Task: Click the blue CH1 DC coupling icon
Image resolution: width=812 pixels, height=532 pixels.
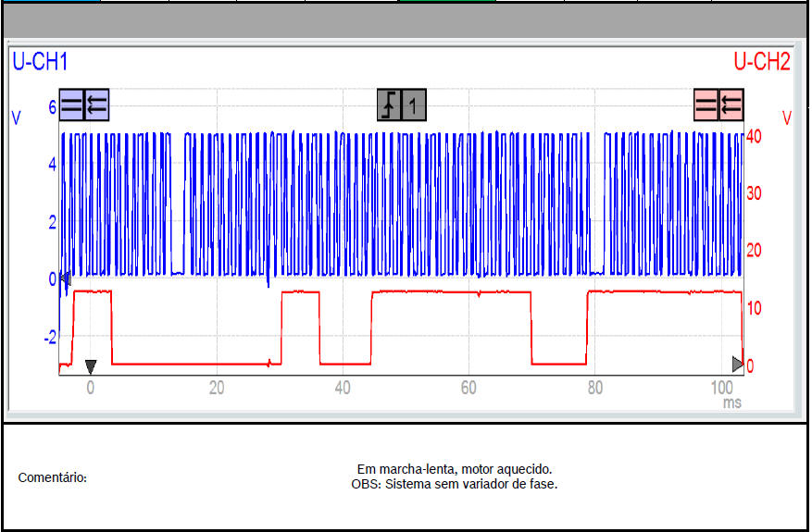Action: click(71, 105)
